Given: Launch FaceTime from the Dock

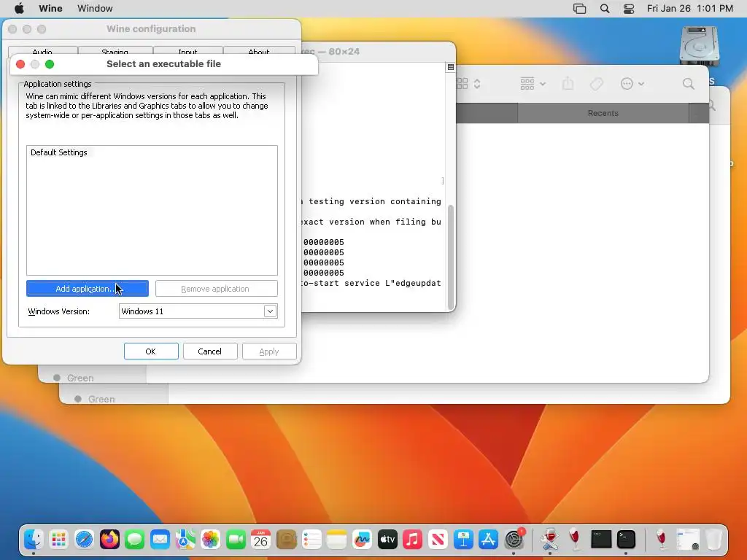Looking at the screenshot, I should pos(236,540).
